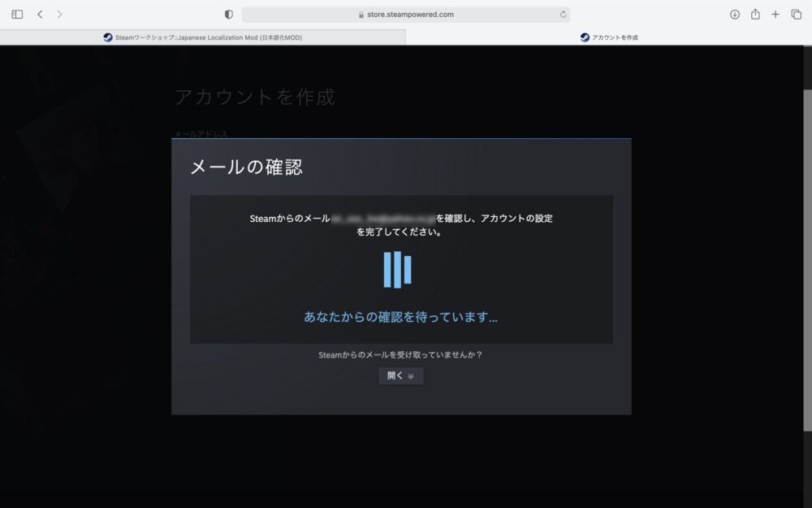Screen dimensions: 812x508
Task: Add a new tab with the plus icon
Action: point(775,15)
